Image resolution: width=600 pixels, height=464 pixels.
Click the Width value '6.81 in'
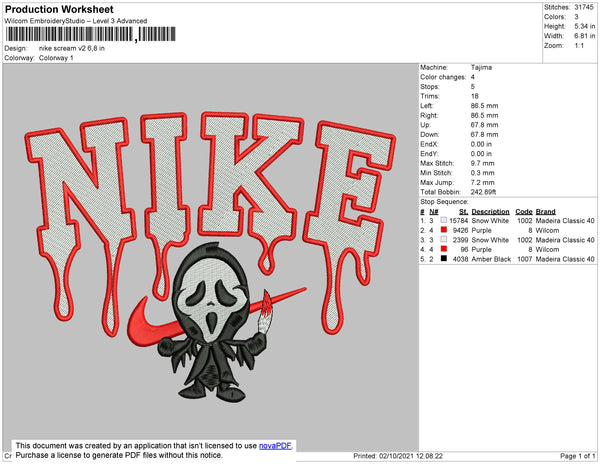click(x=585, y=36)
